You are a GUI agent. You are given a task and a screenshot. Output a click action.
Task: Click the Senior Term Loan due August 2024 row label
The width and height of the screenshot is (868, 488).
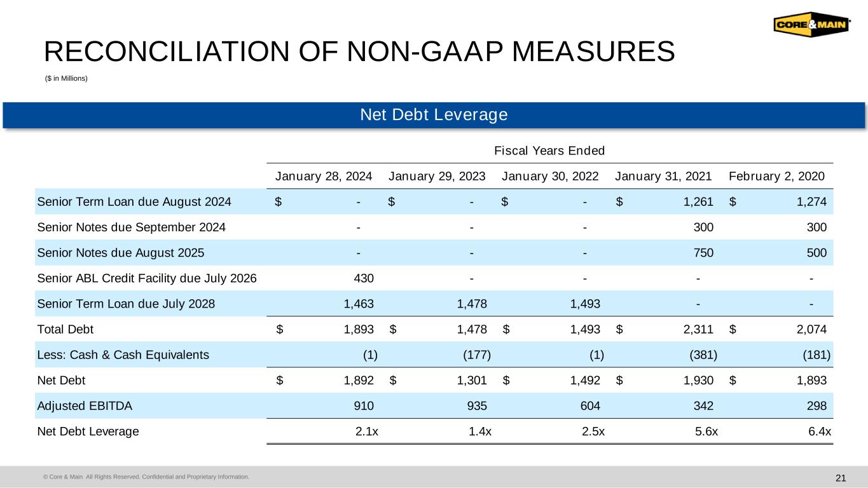click(134, 202)
